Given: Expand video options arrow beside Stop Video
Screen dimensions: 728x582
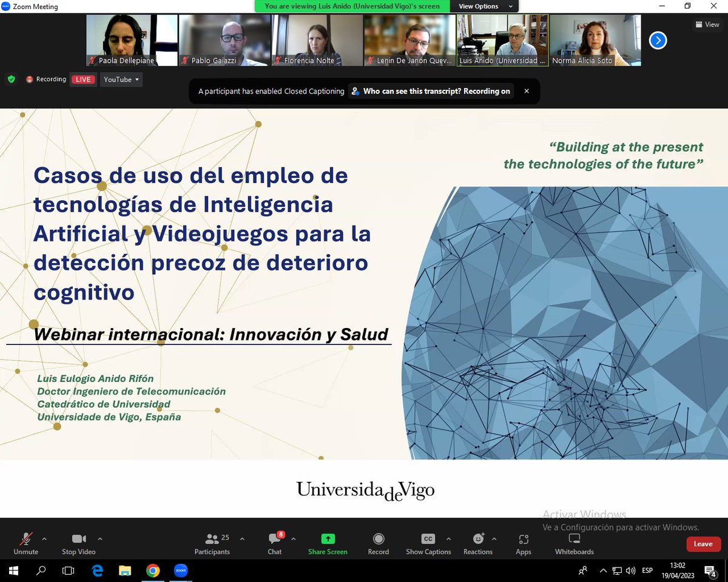Looking at the screenshot, I should coord(100,538).
